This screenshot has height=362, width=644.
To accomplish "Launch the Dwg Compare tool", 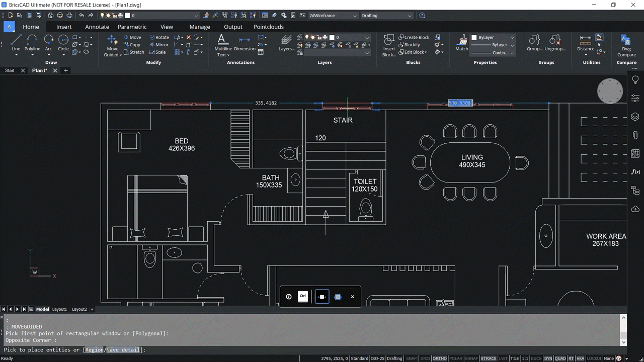I will click(626, 45).
